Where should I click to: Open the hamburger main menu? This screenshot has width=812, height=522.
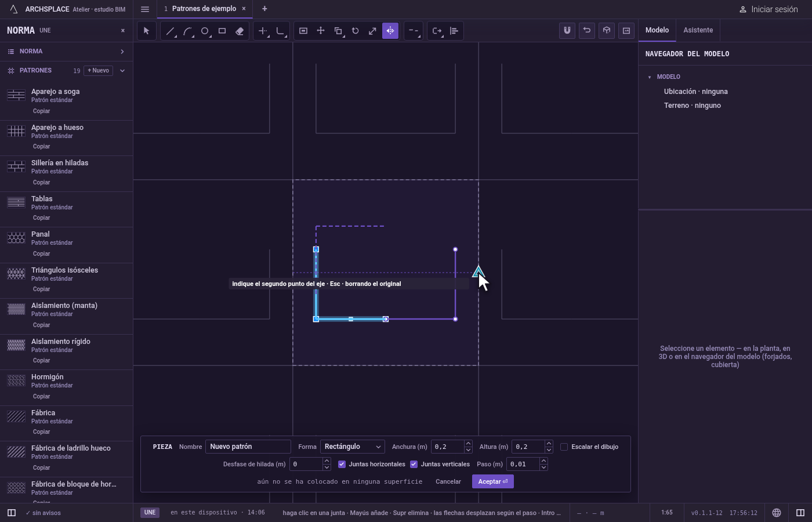coord(145,9)
